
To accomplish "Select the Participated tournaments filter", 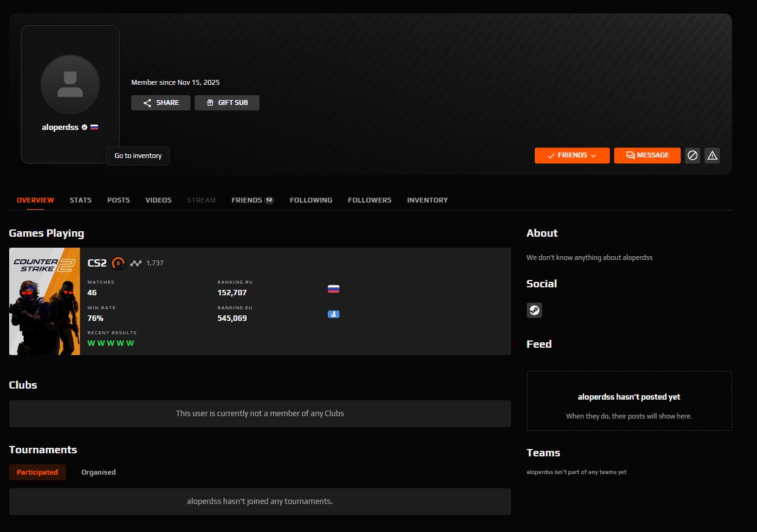I will (37, 472).
